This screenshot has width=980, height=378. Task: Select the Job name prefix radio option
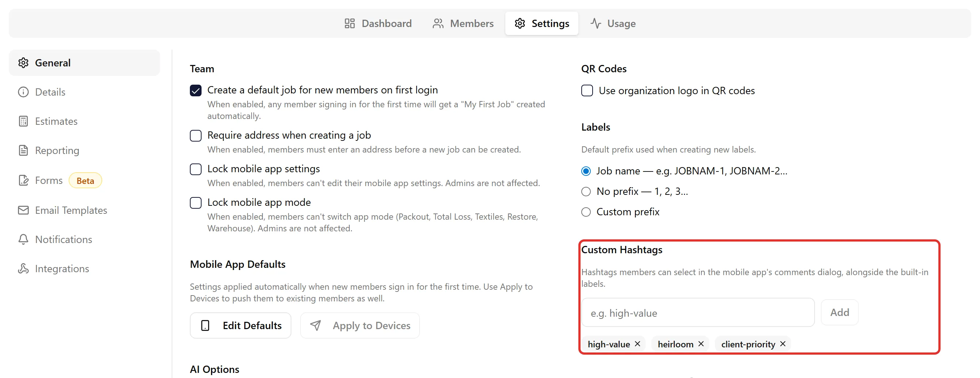coord(586,171)
